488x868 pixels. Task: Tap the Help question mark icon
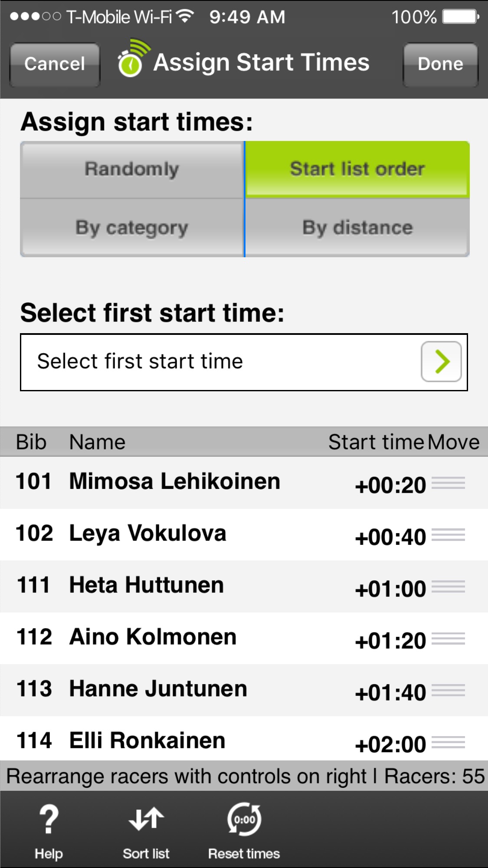tap(49, 819)
